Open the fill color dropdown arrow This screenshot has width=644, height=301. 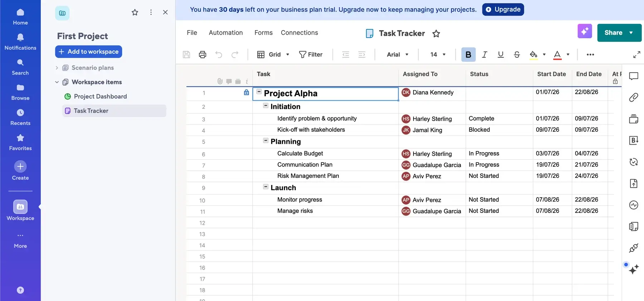tap(544, 54)
